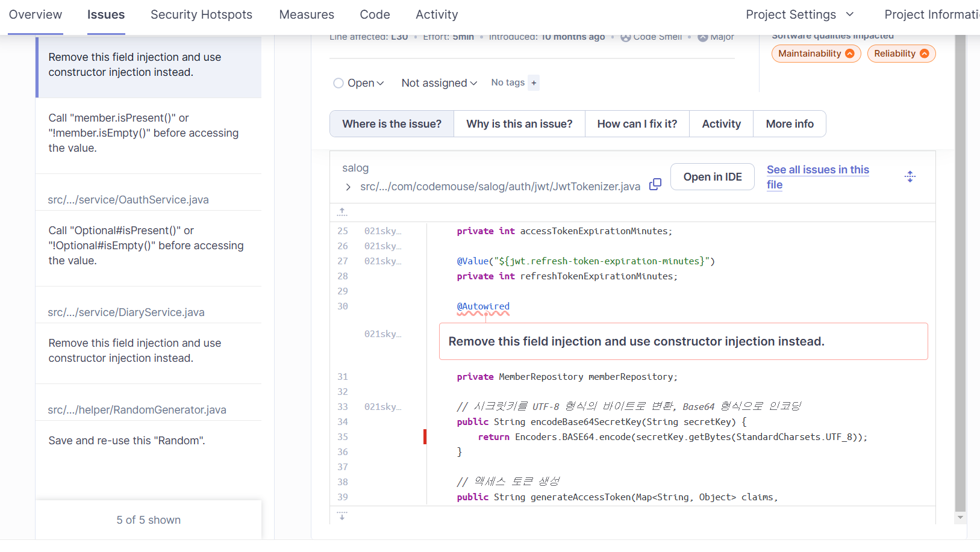Click the expand-all-lines icon near See all issues
Image resolution: width=980 pixels, height=552 pixels.
[x=910, y=176]
